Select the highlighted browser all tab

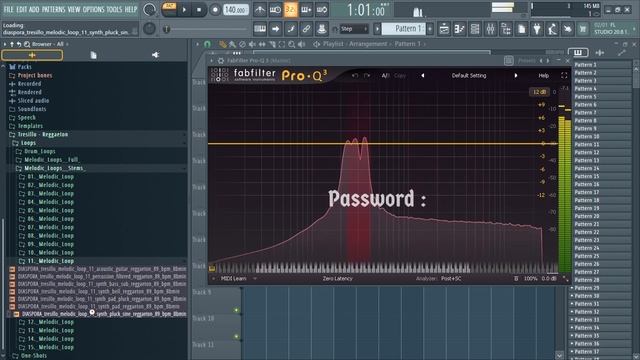32,55
